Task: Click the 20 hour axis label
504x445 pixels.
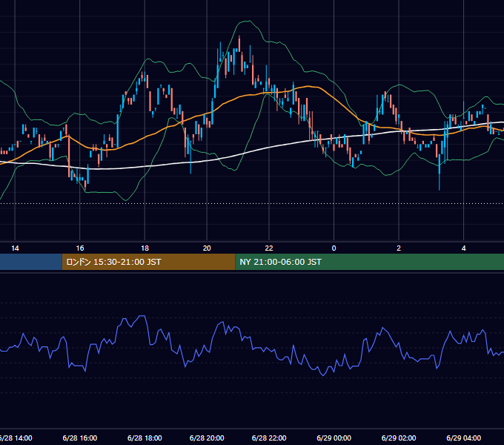Action: click(x=207, y=248)
